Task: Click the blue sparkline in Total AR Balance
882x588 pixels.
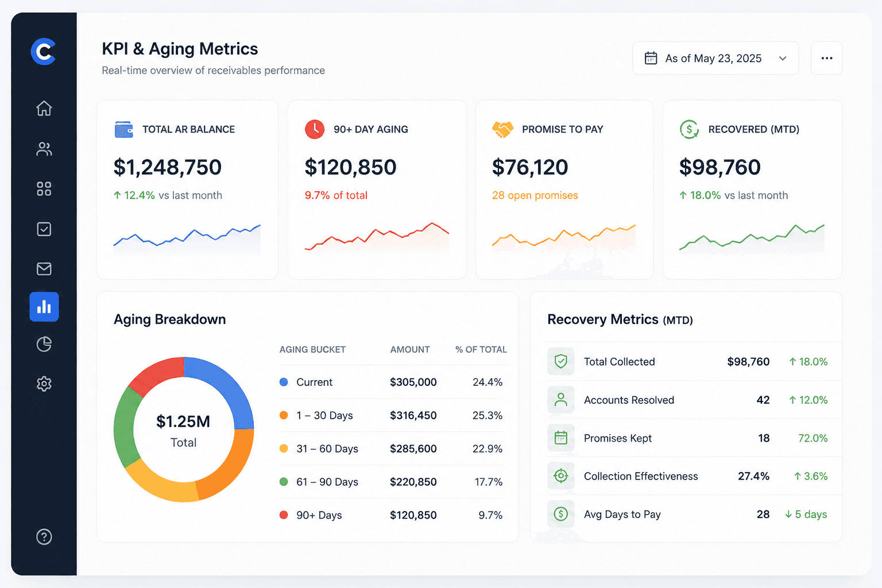Action: pos(187,239)
